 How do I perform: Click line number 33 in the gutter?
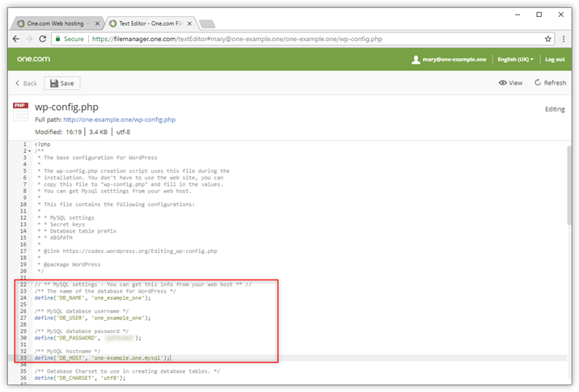coord(23,358)
